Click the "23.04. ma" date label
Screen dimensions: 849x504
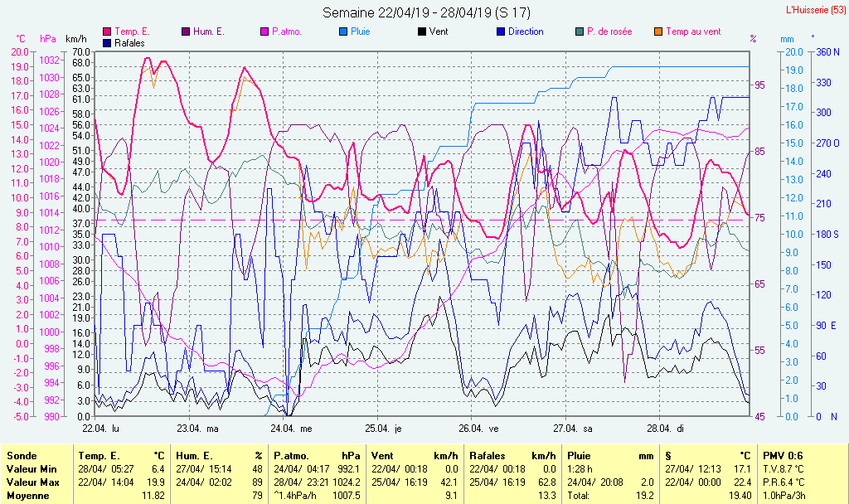(x=197, y=429)
